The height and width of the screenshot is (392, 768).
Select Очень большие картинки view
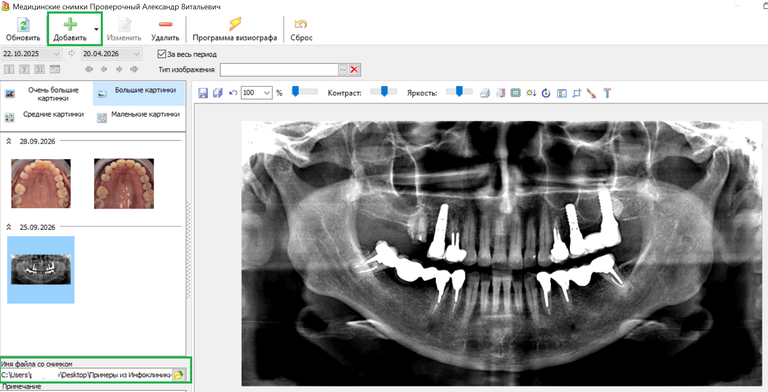46,94
